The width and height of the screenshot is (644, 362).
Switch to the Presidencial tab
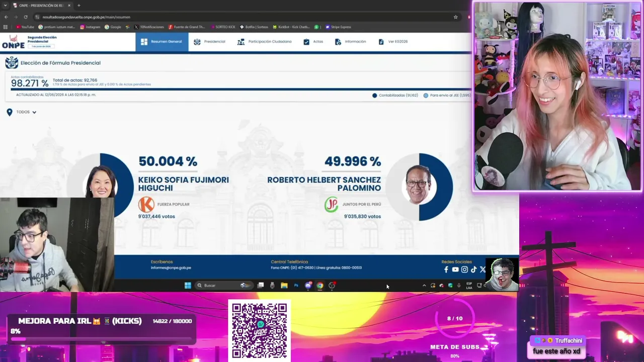click(x=209, y=42)
